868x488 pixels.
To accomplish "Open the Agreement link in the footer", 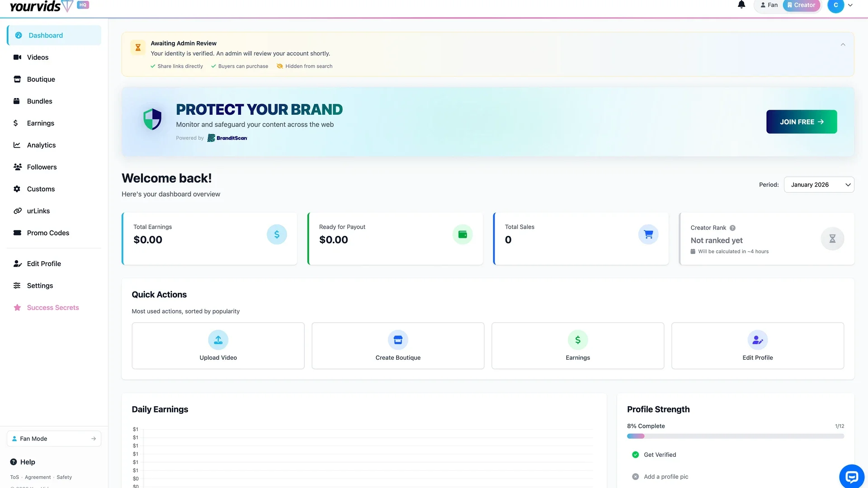I will [38, 477].
